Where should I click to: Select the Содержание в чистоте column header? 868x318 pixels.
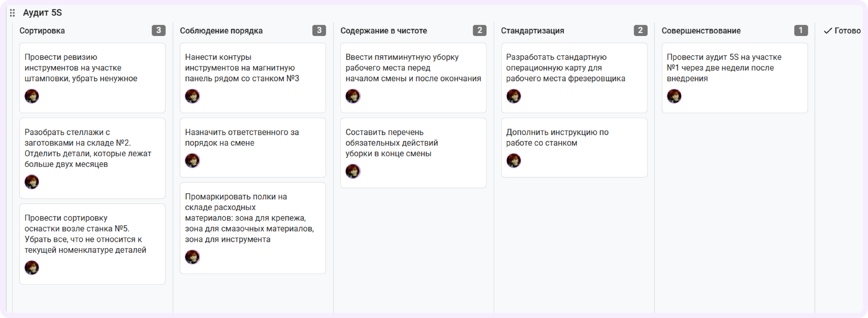pyautogui.click(x=384, y=30)
